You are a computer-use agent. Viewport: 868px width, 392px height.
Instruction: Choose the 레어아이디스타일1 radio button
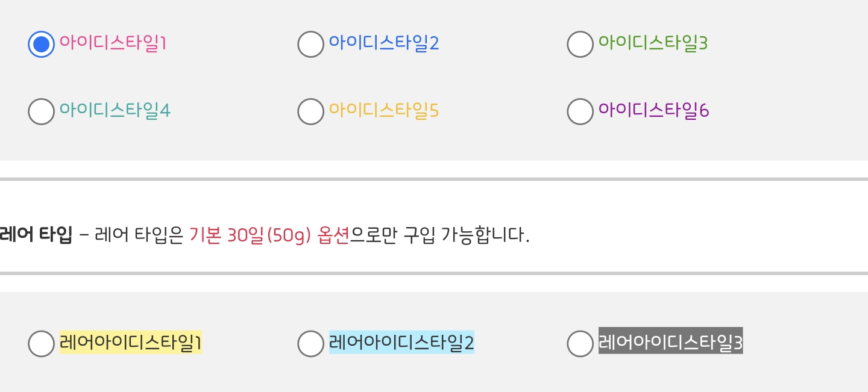[41, 343]
